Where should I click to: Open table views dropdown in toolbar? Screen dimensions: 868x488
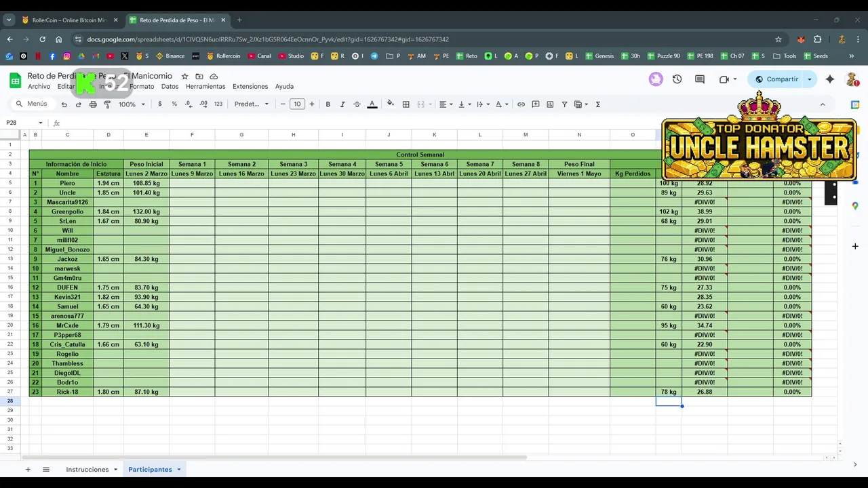[580, 104]
